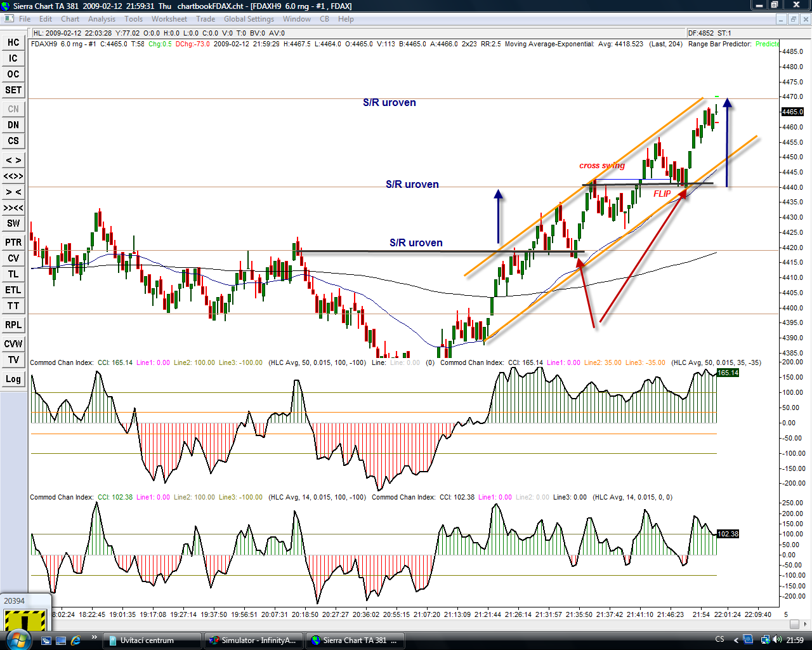Viewport: 812px width, 650px height.
Task: Click the RPL toolbar button
Action: tap(13, 325)
